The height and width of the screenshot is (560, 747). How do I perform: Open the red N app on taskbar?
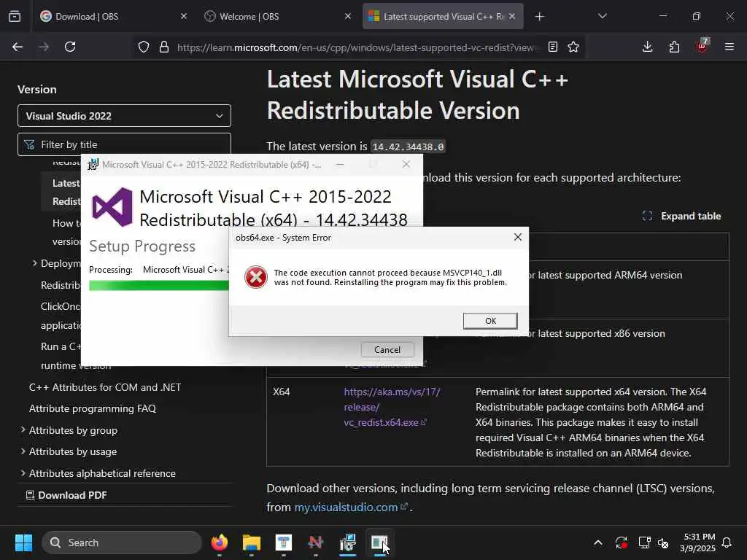coord(315,542)
